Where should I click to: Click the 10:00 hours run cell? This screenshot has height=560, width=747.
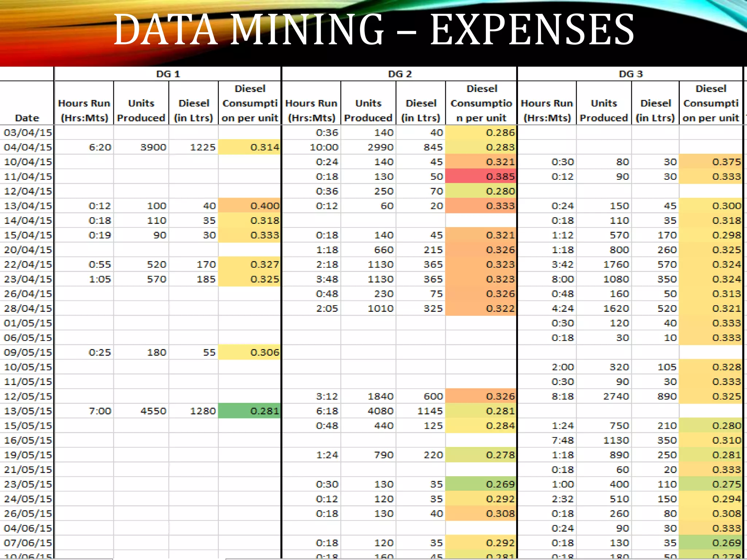[x=324, y=147]
